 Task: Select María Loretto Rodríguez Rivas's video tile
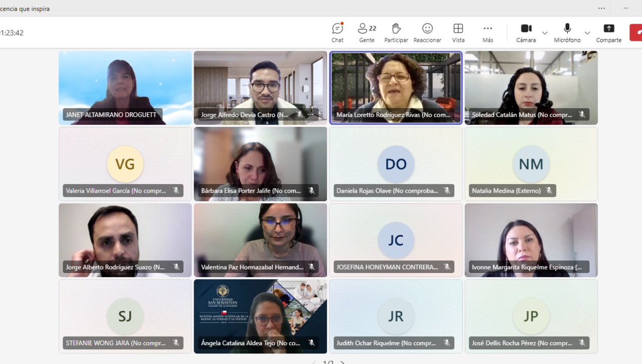(x=395, y=83)
